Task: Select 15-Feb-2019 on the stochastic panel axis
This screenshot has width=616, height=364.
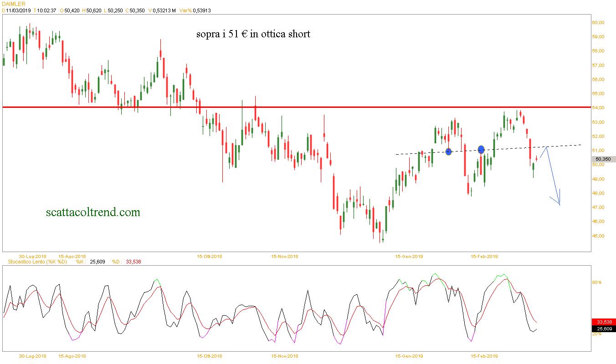Action: [484, 356]
